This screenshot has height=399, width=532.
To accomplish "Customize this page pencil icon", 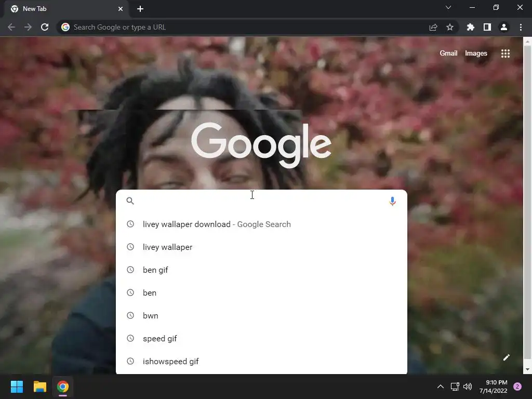I will [507, 357].
